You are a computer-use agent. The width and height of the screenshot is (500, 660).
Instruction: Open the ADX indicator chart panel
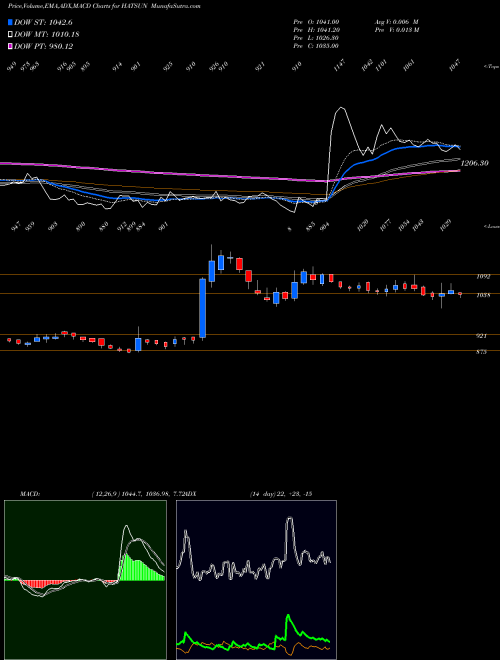tap(256, 580)
